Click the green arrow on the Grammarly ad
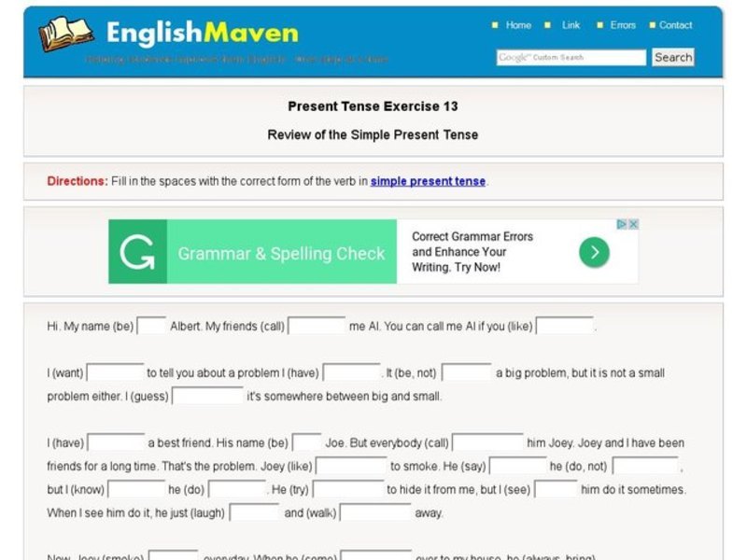 pyautogui.click(x=592, y=251)
